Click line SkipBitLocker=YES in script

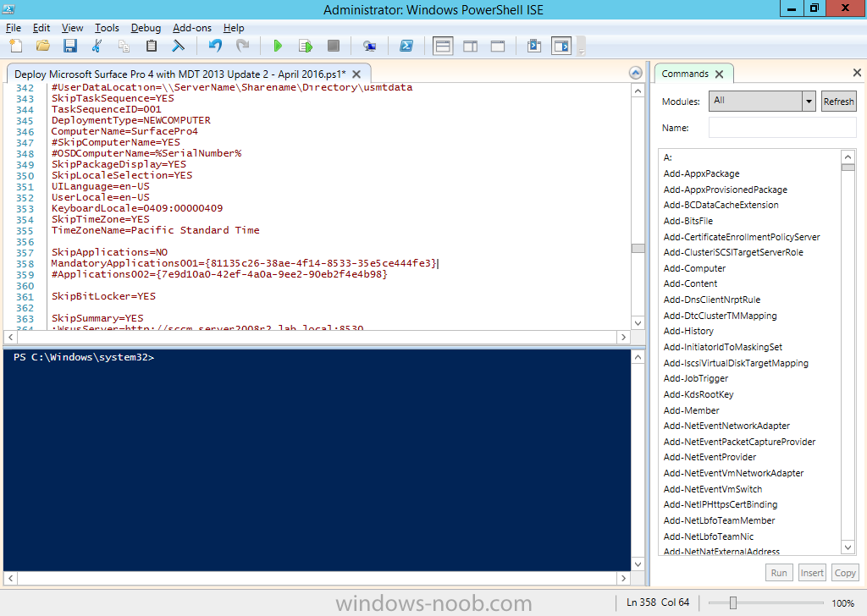pyautogui.click(x=103, y=297)
